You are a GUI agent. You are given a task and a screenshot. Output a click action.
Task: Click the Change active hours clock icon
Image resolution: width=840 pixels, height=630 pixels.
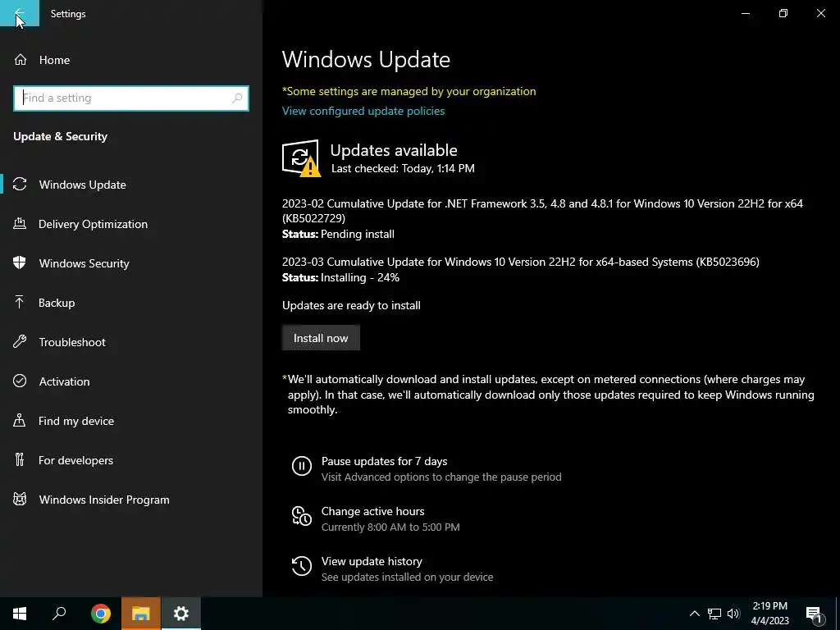pos(302,516)
